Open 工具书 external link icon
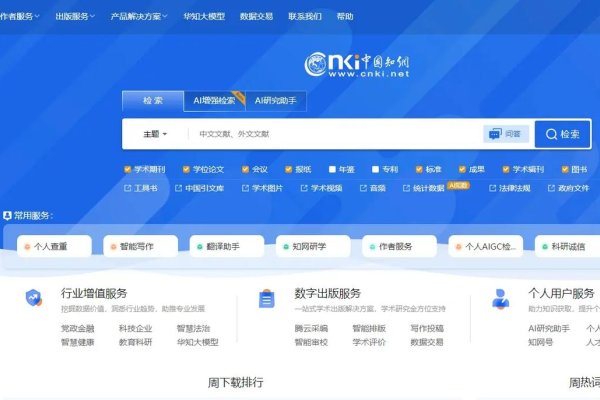Image resolution: width=600 pixels, height=400 pixels. (x=127, y=188)
